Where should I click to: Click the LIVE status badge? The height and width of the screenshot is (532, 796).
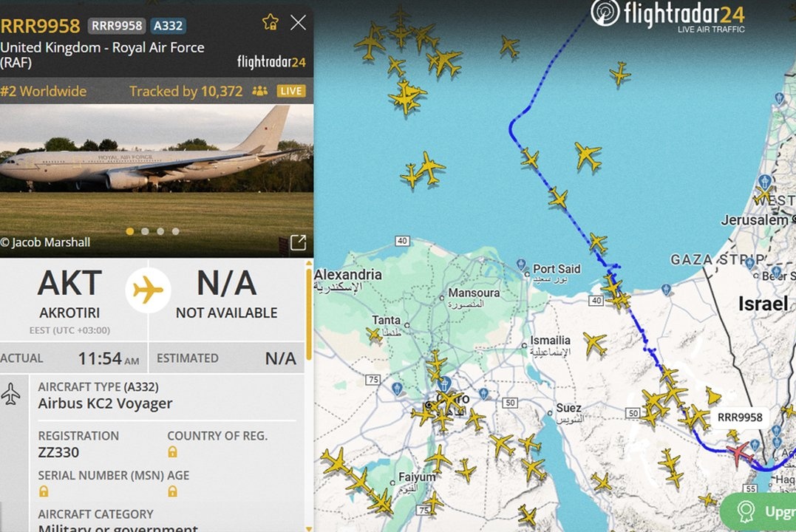click(x=291, y=91)
